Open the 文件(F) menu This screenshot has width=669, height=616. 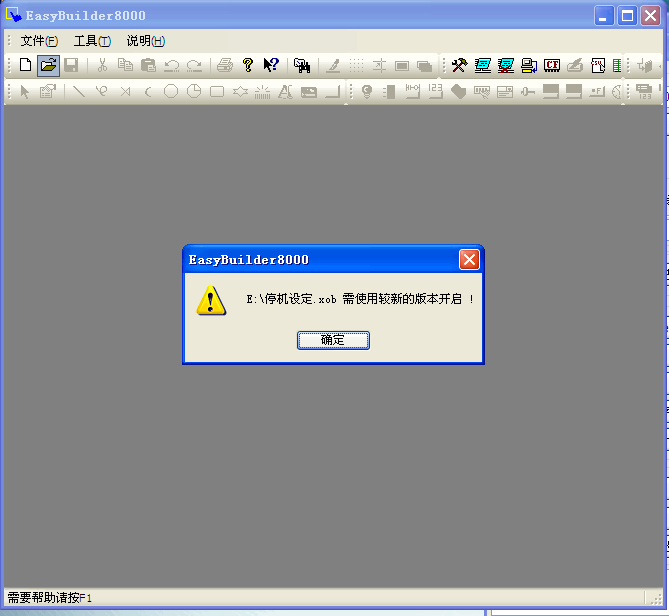(39, 41)
